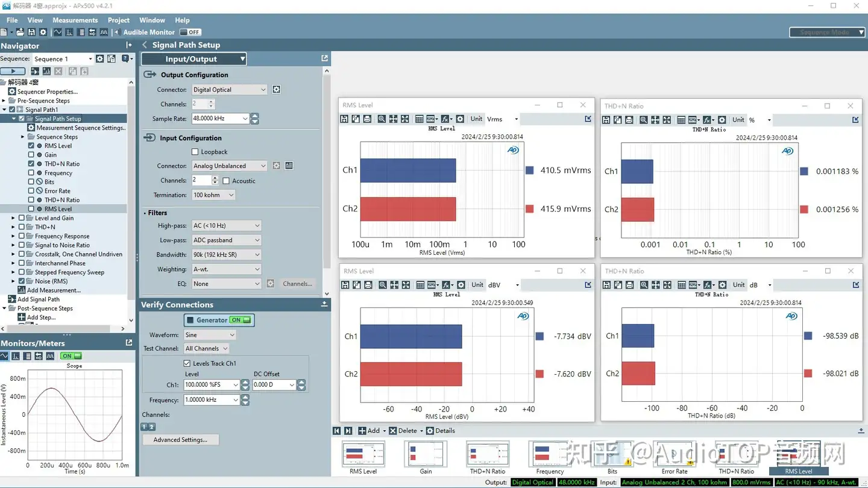Image resolution: width=868 pixels, height=488 pixels.
Task: Open project file icon in main toolbar
Action: pyautogui.click(x=20, y=32)
